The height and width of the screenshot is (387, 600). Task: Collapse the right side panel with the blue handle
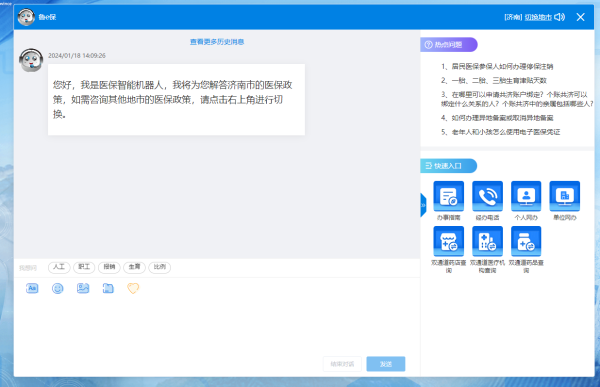(423, 205)
